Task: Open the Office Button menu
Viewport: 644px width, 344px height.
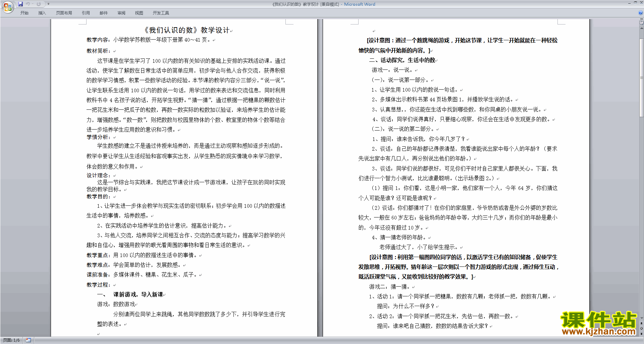Action: [x=7, y=7]
